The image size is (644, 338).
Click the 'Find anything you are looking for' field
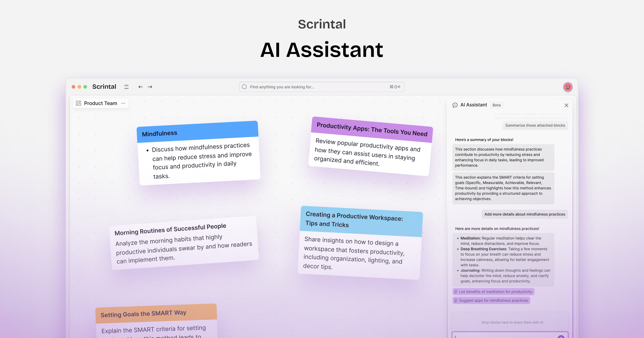click(x=309, y=87)
